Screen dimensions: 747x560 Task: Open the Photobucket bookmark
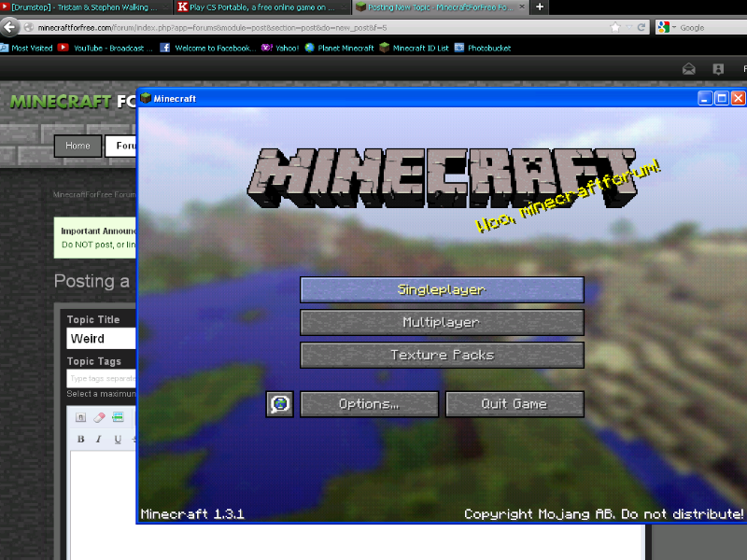[483, 48]
